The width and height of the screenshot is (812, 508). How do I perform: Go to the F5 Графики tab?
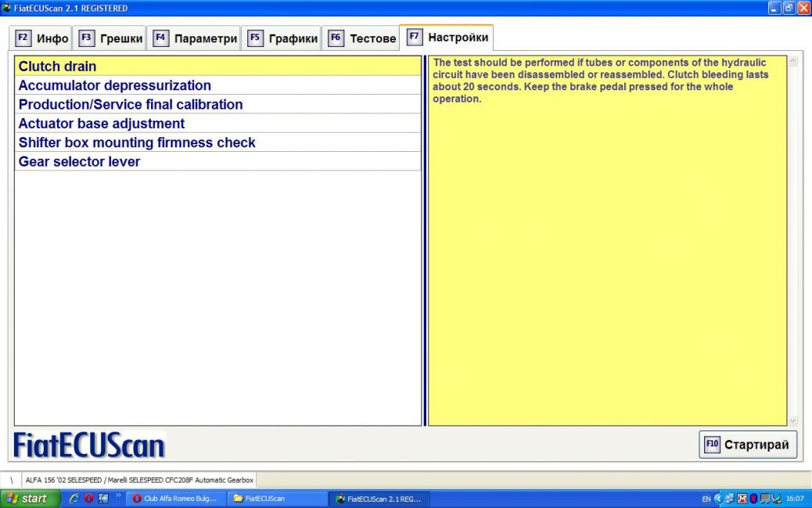tap(283, 38)
